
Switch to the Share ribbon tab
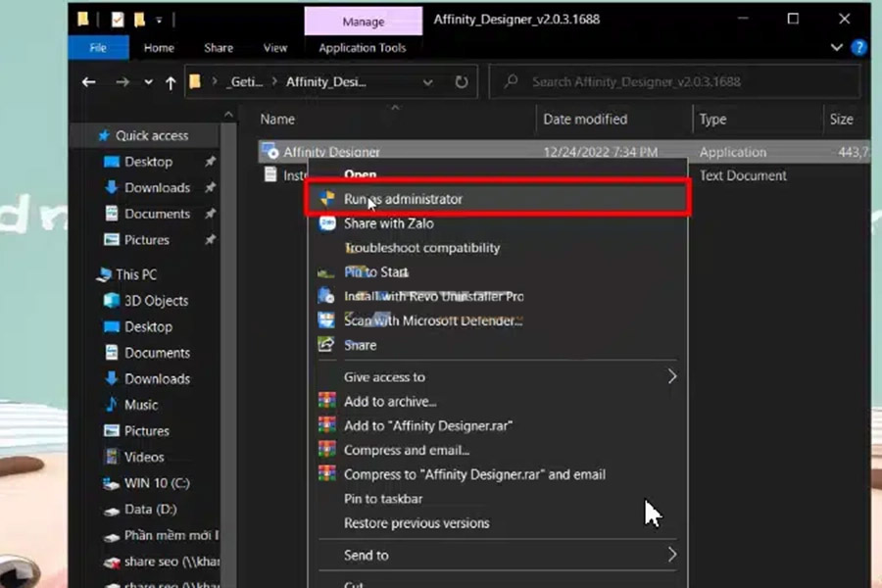point(219,48)
